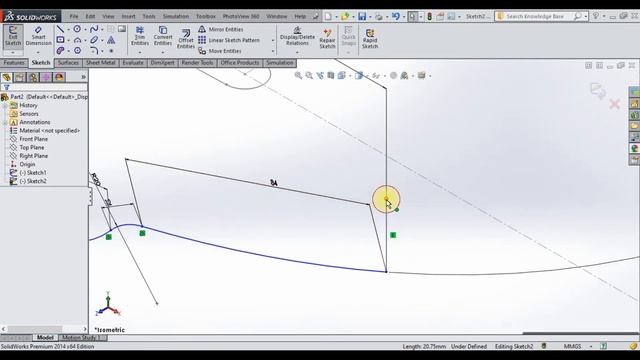Select the Line sketch tool
This screenshot has height=360, width=640.
point(60,29)
